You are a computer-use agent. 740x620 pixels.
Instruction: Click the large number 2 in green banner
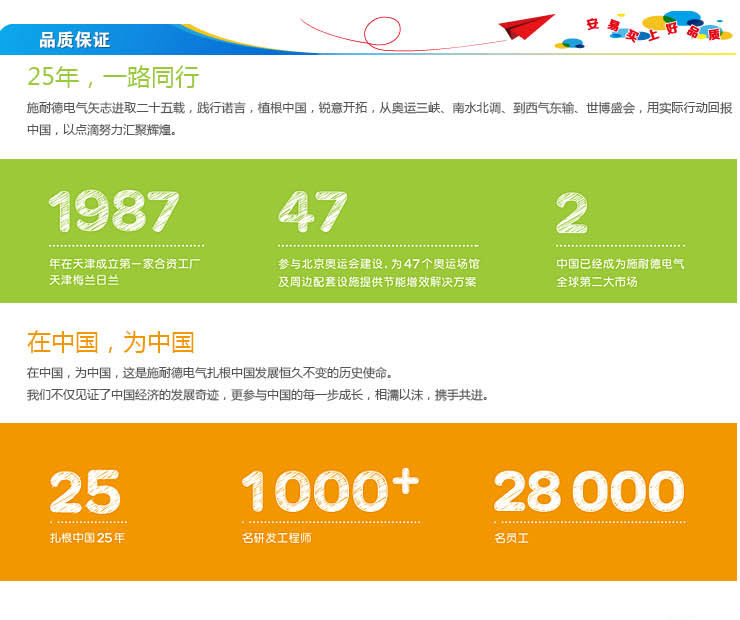pyautogui.click(x=572, y=213)
